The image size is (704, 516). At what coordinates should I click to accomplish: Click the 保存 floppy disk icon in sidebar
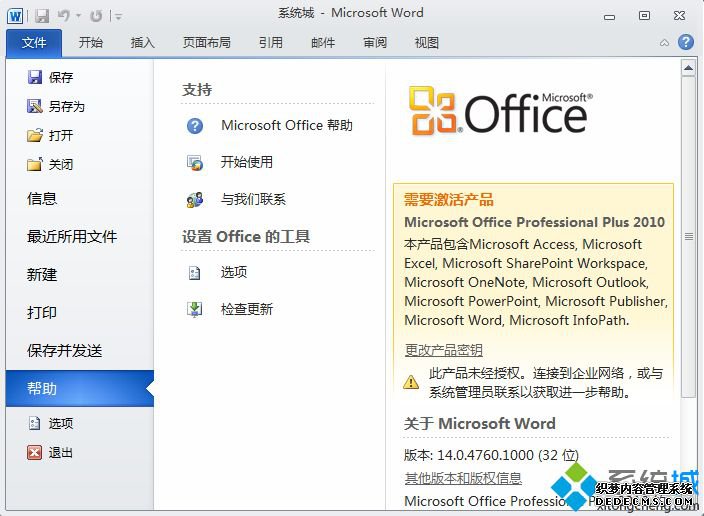click(x=35, y=77)
